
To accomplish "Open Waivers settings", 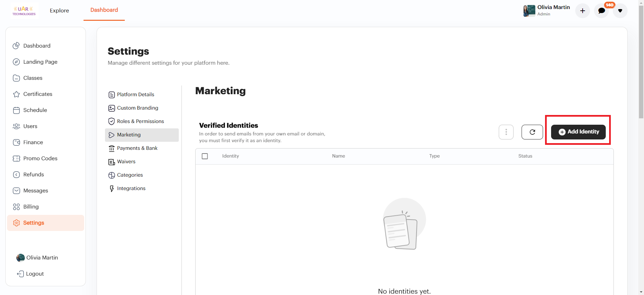I will point(126,162).
